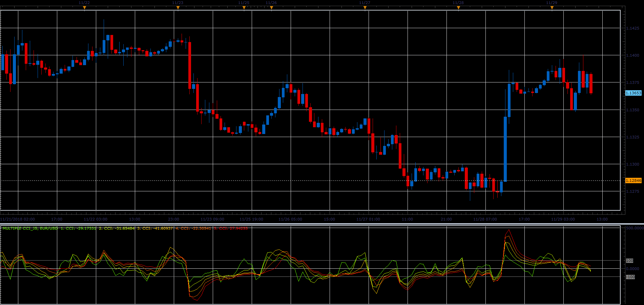Click the MULTIPLE CCI_JS, EUR/USD indicator title
Screen dimensions: 644x305
click(x=30, y=228)
